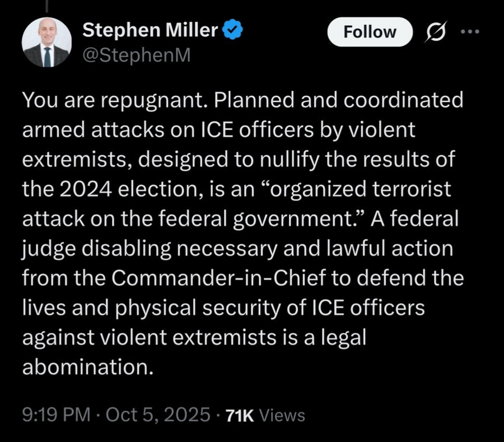The height and width of the screenshot is (442, 504).
Task: Visit the Stephen Miller display name link
Action: point(150,31)
